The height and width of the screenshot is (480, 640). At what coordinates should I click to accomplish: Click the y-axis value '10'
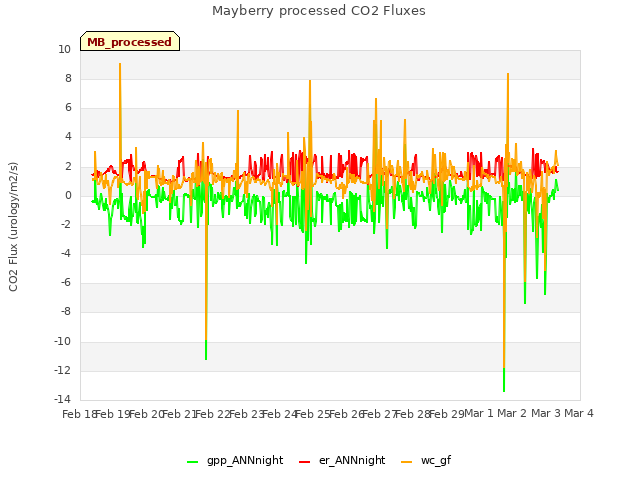pyautogui.click(x=64, y=49)
